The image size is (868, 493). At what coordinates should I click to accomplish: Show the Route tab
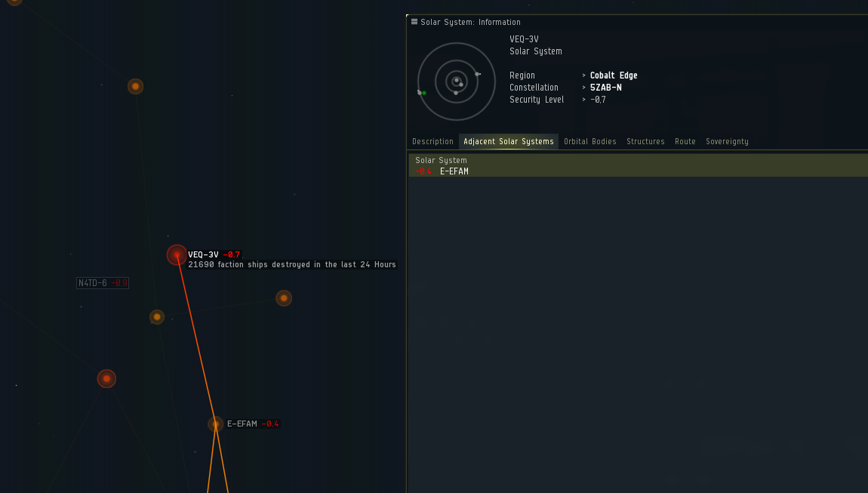685,141
